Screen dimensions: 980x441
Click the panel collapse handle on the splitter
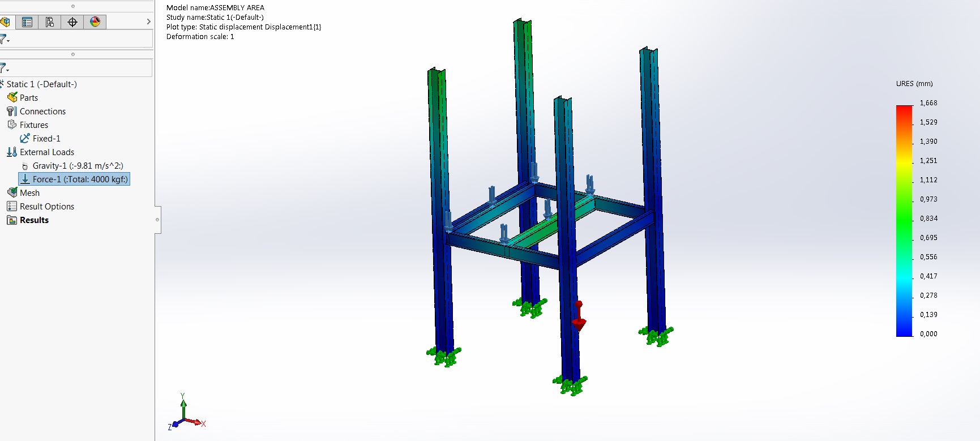(157, 220)
